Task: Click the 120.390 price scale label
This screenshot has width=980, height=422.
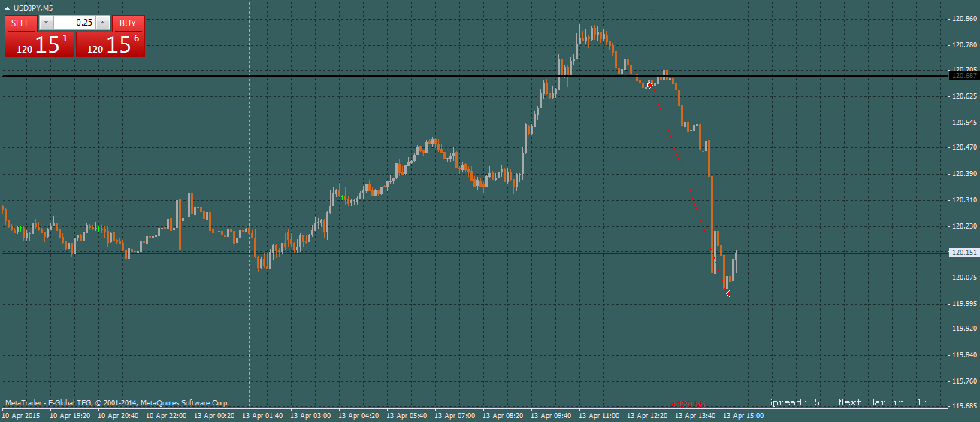Action: point(964,174)
